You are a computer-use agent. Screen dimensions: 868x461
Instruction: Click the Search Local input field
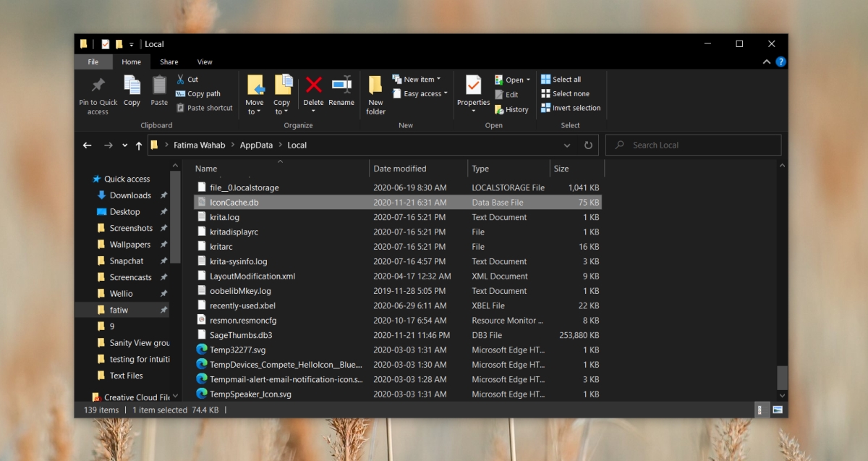[693, 145]
